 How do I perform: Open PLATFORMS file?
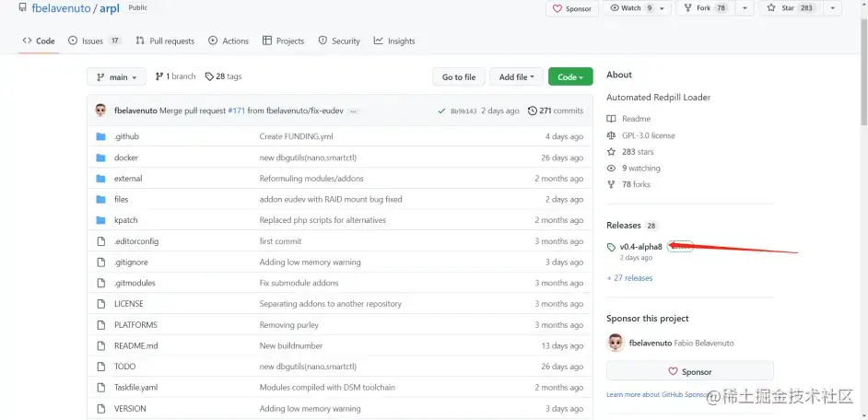click(135, 325)
